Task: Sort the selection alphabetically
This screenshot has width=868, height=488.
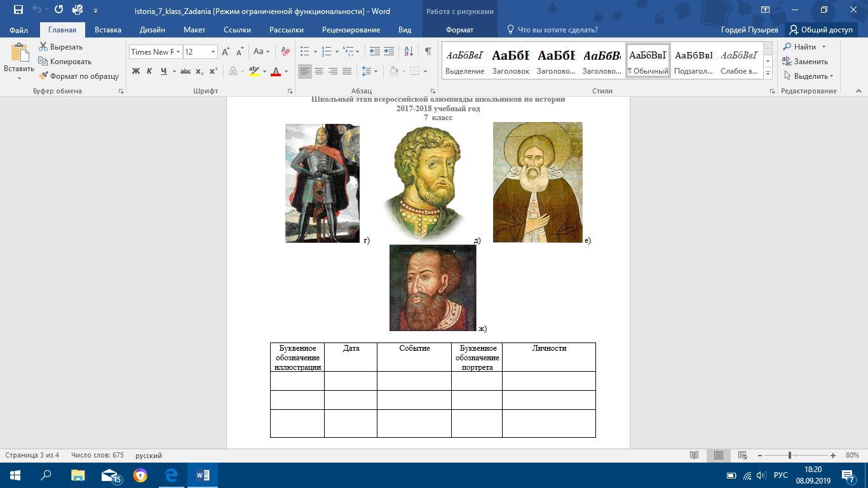Action: click(x=409, y=52)
